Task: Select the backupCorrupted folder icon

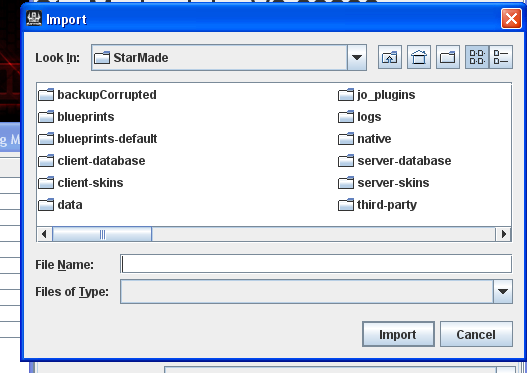Action: tap(46, 95)
